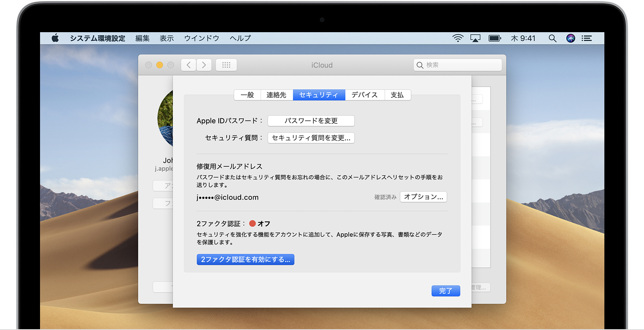Switch to the 支払 tab
Image resolution: width=644 pixels, height=330 pixels.
coord(397,95)
